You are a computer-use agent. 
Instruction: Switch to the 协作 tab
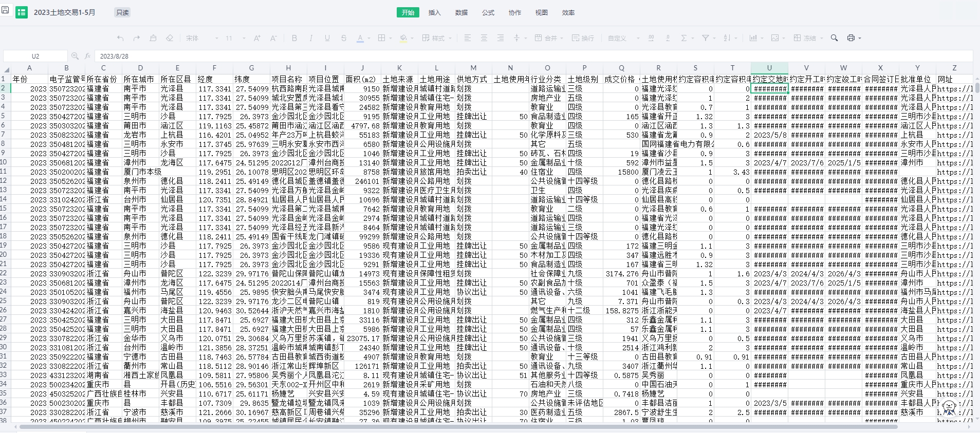pos(515,12)
